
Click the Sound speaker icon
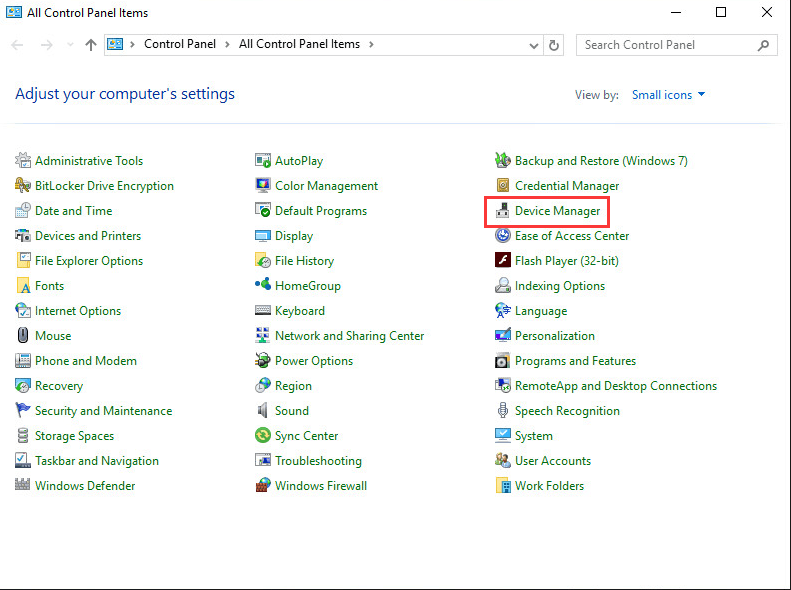pos(263,411)
